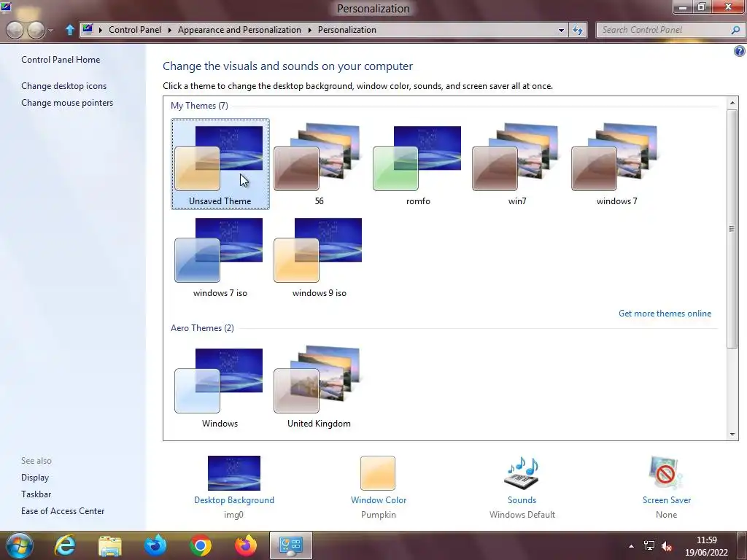Viewport: 747px width, 560px height.
Task: Launch Internet Explorer from the taskbar
Action: coord(65,545)
